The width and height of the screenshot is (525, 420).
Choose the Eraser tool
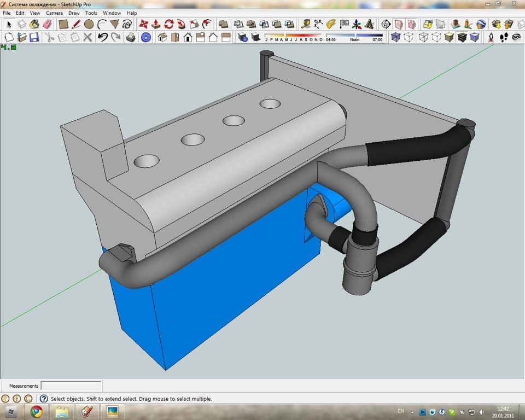click(47, 24)
